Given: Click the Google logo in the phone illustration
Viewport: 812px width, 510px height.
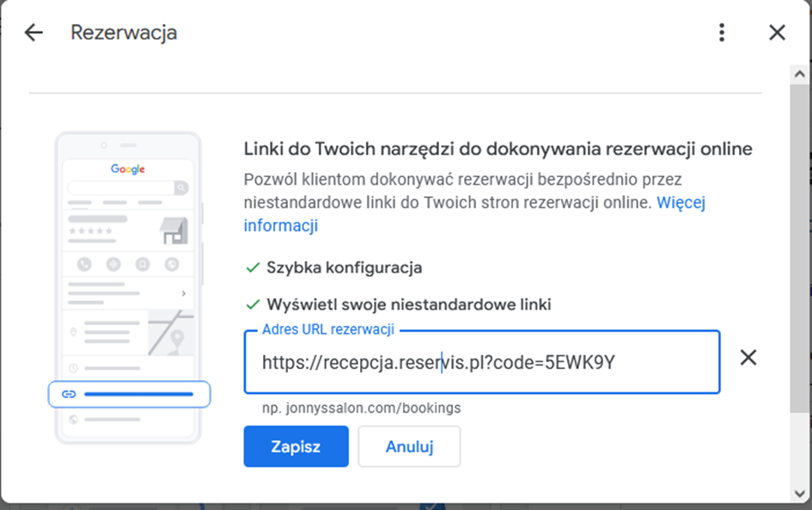Looking at the screenshot, I should [128, 169].
